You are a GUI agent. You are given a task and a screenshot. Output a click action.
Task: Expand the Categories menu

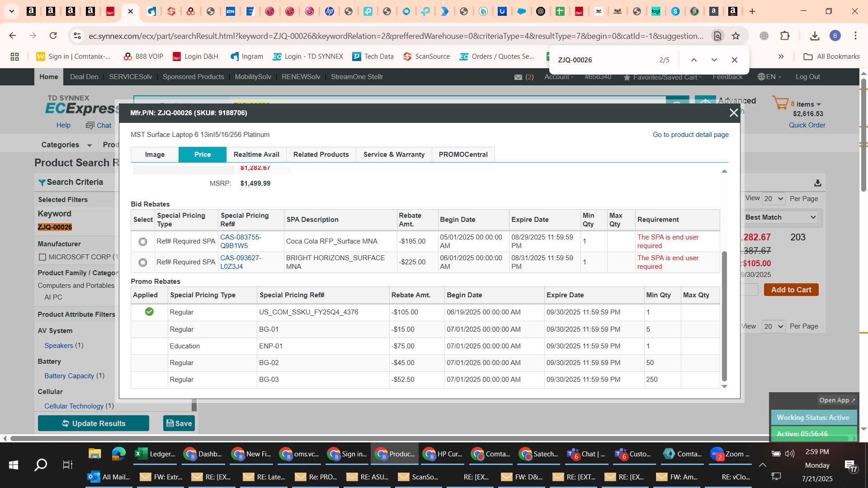[x=66, y=145]
